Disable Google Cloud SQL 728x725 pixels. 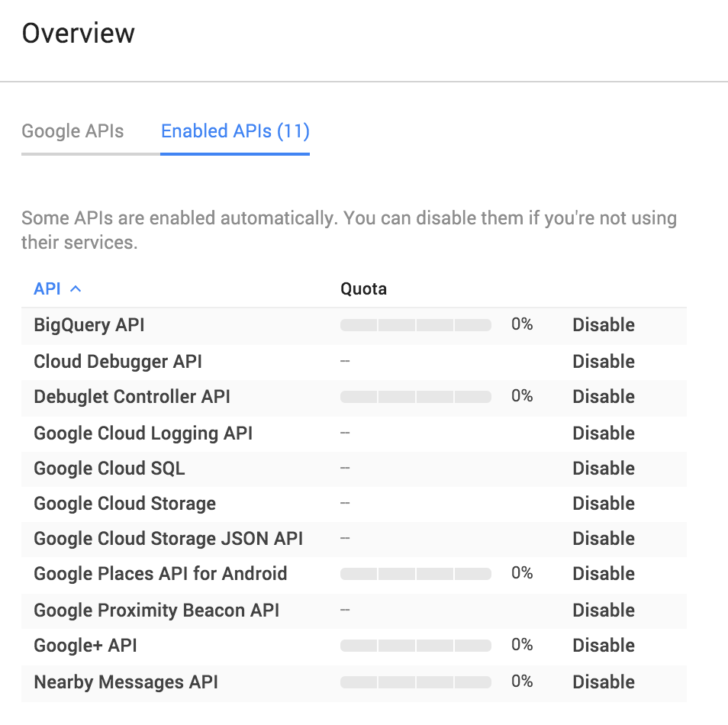coord(604,468)
